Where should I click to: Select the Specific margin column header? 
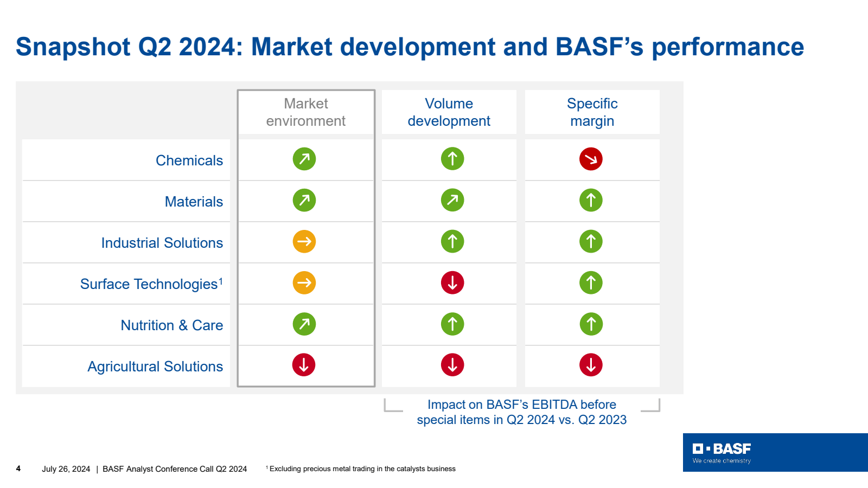592,112
